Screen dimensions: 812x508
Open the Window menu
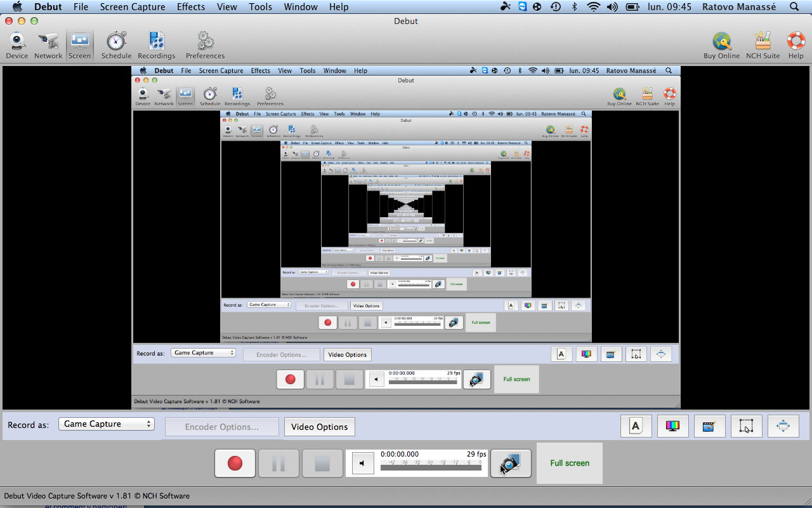(x=301, y=7)
